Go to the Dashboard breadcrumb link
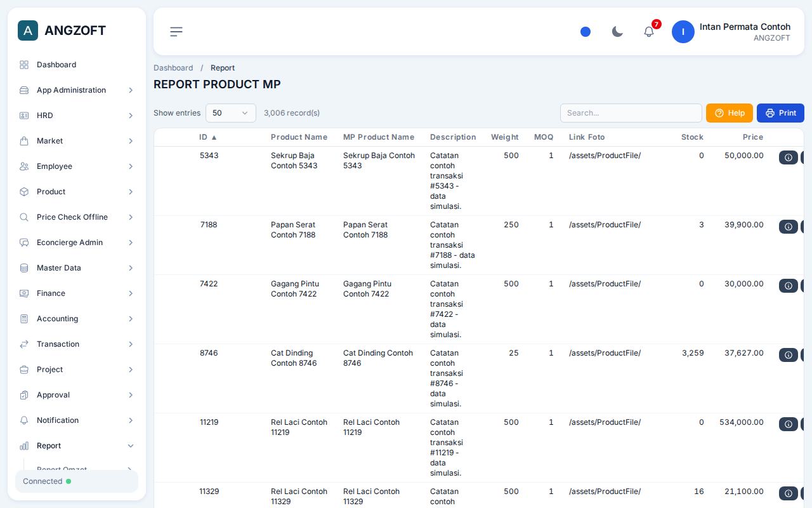 click(x=173, y=68)
